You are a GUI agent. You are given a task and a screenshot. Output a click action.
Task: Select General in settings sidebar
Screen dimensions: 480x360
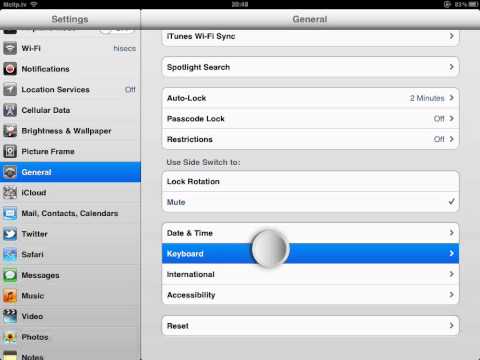tap(70, 172)
